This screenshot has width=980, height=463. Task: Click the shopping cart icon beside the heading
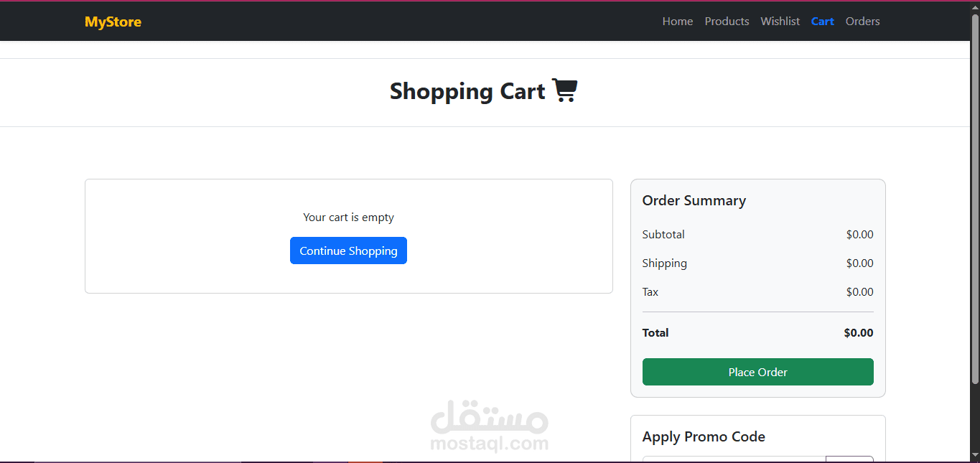pyautogui.click(x=565, y=90)
